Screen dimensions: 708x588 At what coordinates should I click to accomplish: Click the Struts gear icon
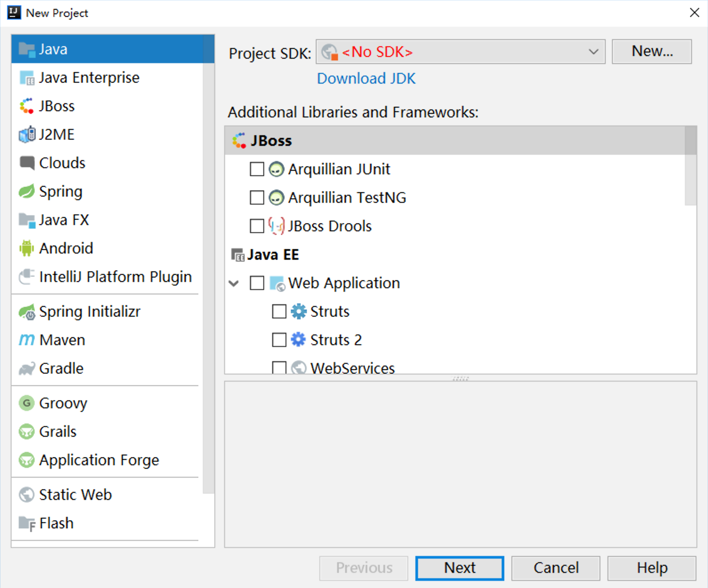[x=298, y=311]
